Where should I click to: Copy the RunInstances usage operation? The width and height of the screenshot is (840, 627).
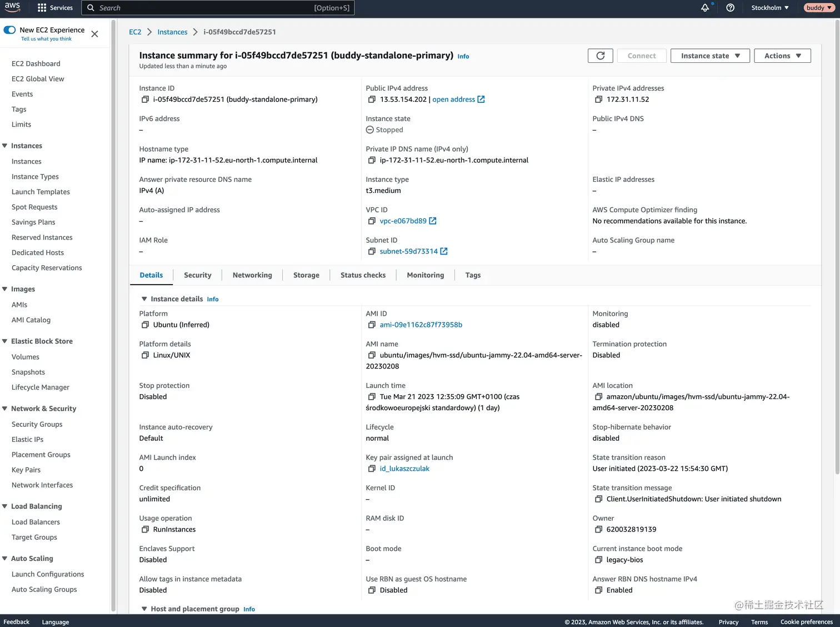(145, 530)
